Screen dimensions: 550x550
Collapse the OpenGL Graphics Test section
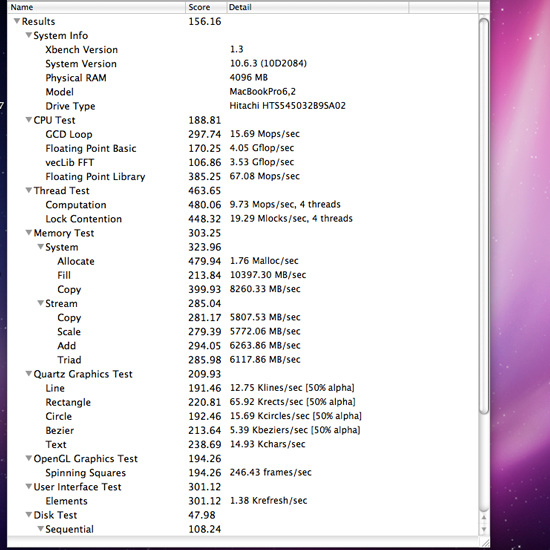tap(29, 458)
